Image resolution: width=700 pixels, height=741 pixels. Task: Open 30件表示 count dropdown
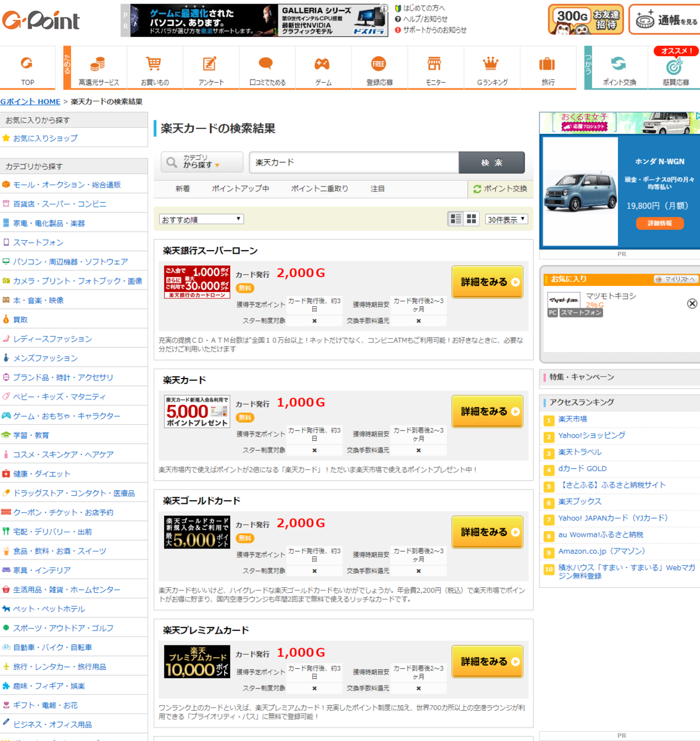coord(507,219)
